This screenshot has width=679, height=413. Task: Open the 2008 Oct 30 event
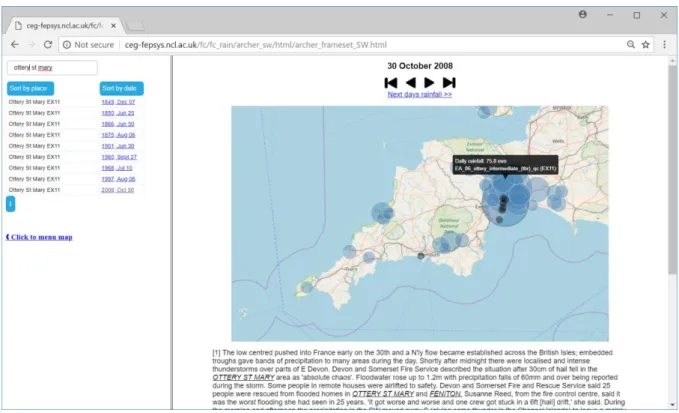(x=118, y=190)
